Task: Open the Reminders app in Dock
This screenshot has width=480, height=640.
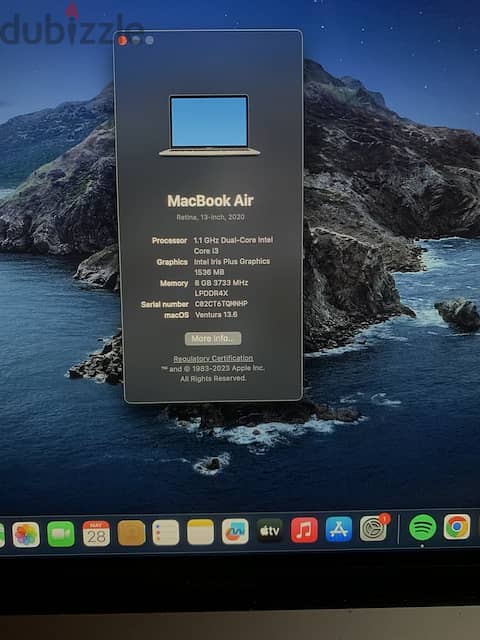Action: pyautogui.click(x=166, y=532)
